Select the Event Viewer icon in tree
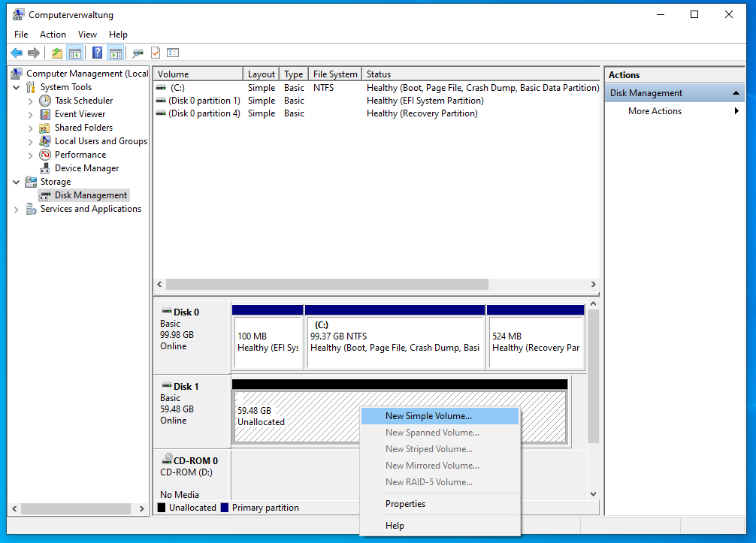The height and width of the screenshot is (543, 756). click(45, 114)
